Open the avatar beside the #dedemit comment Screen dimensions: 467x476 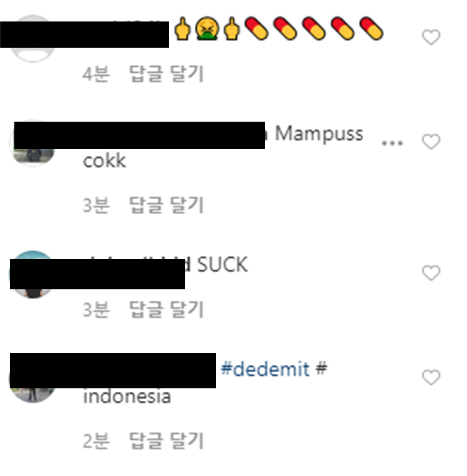click(33, 379)
